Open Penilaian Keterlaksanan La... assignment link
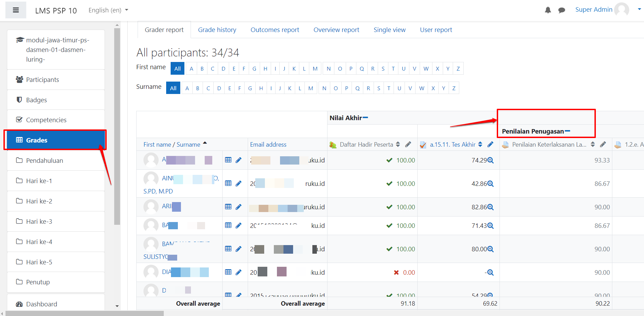 pos(549,145)
